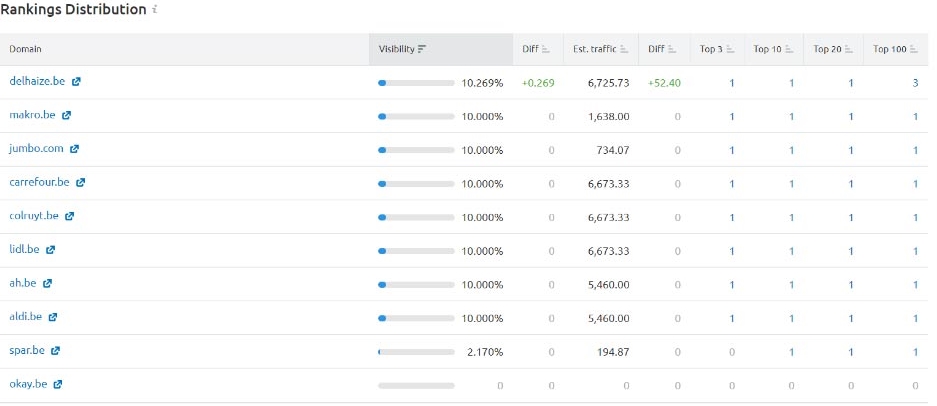Viewport: 937px width, 406px height.
Task: Click delhaize.be Top 100 value 3
Action: 915,83
